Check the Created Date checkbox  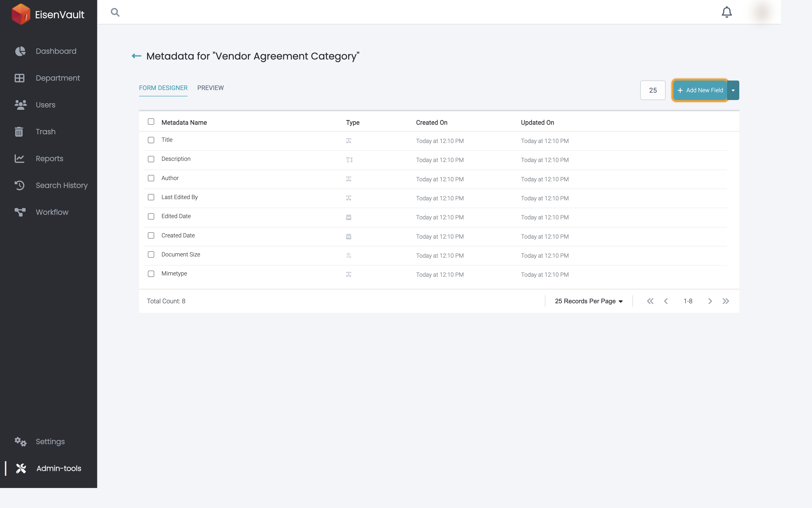151,235
